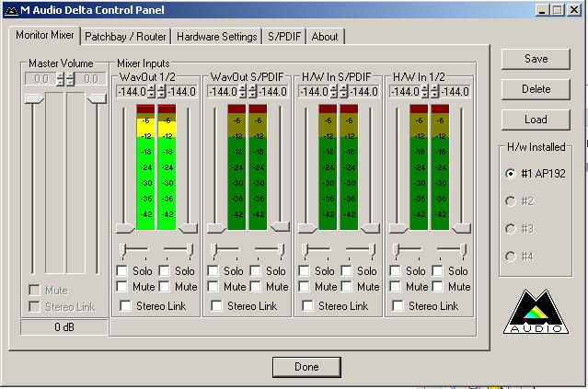588x389 pixels.
Task: Click the right level stepper of H/W In 1/2
Action: click(434, 91)
